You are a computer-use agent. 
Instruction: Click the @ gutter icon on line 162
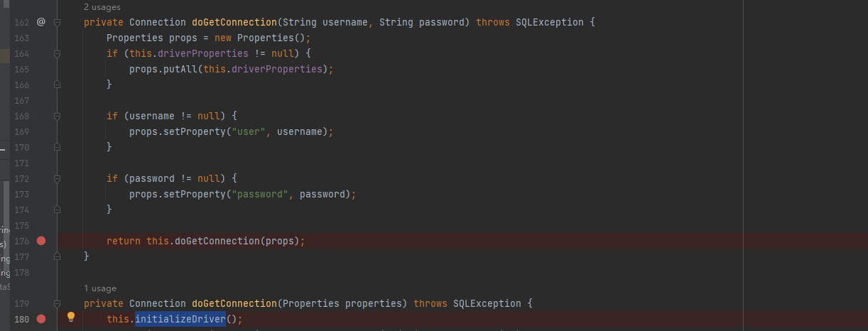coord(41,22)
